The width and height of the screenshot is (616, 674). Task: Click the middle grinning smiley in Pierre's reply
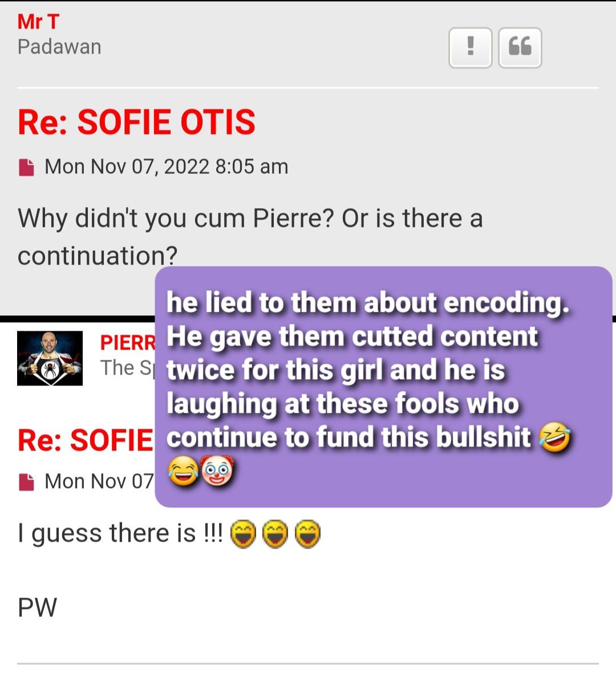pyautogui.click(x=275, y=534)
